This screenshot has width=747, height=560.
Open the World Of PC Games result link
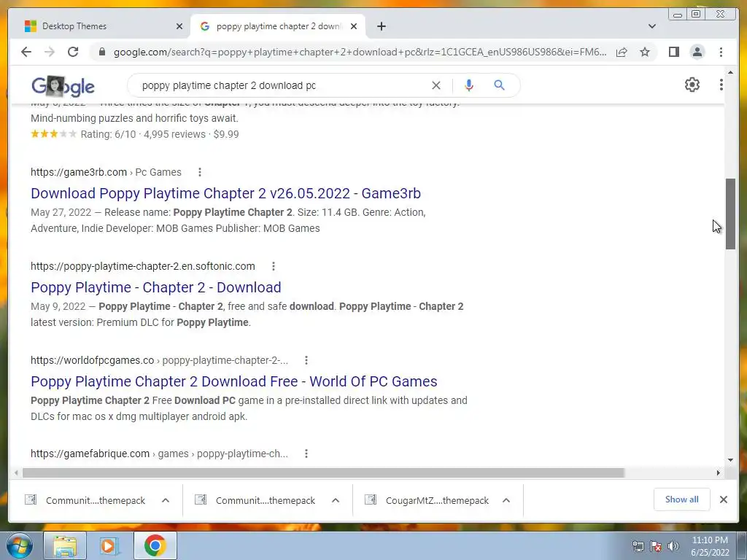tap(234, 381)
